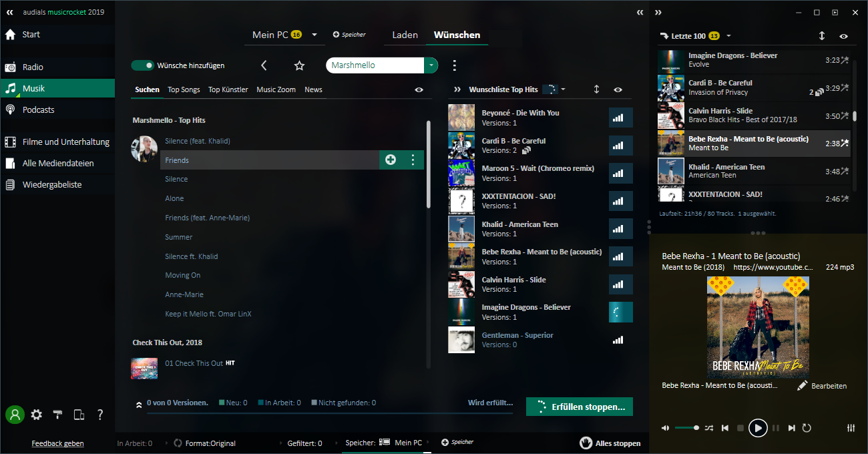Image resolution: width=868 pixels, height=454 pixels.
Task: Click the favorites star icon
Action: [299, 65]
